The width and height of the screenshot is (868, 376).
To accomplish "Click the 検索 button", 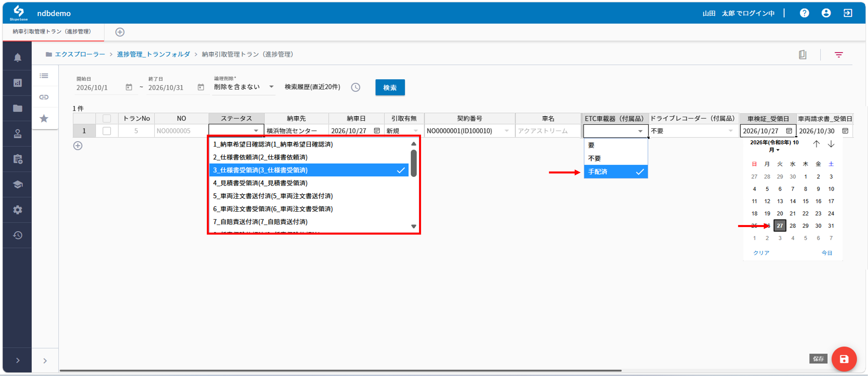I will (x=390, y=88).
